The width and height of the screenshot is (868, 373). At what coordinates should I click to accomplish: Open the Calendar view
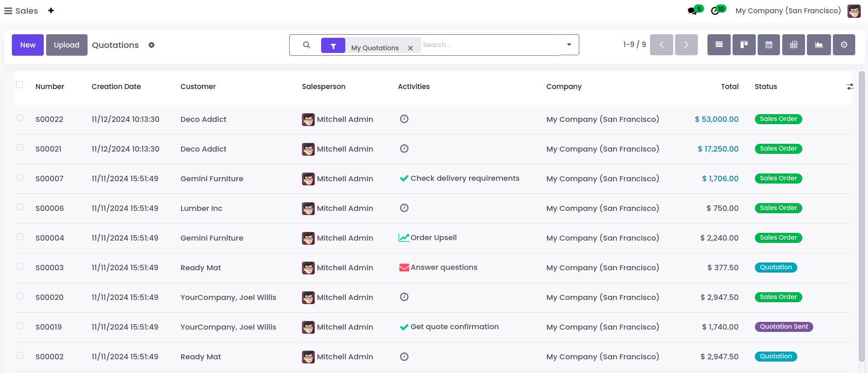[769, 45]
